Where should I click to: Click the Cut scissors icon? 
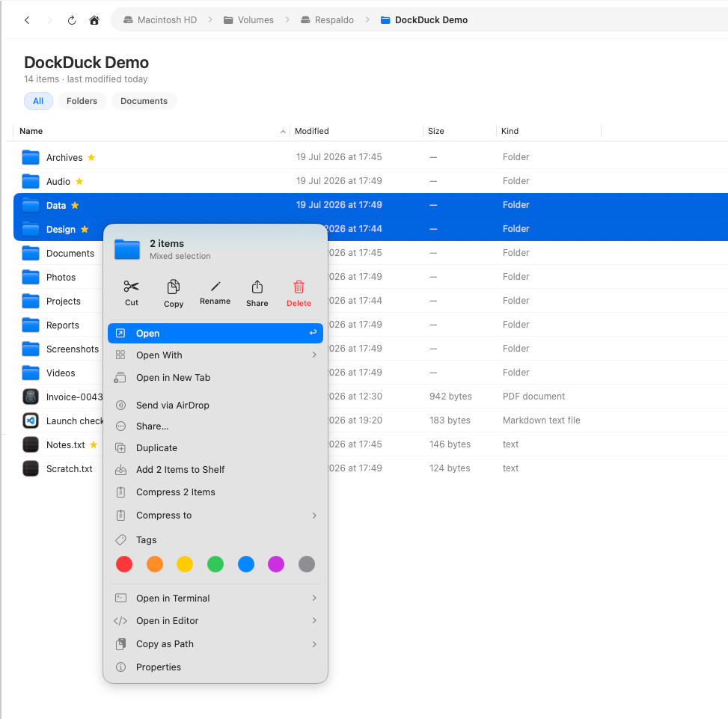132,287
